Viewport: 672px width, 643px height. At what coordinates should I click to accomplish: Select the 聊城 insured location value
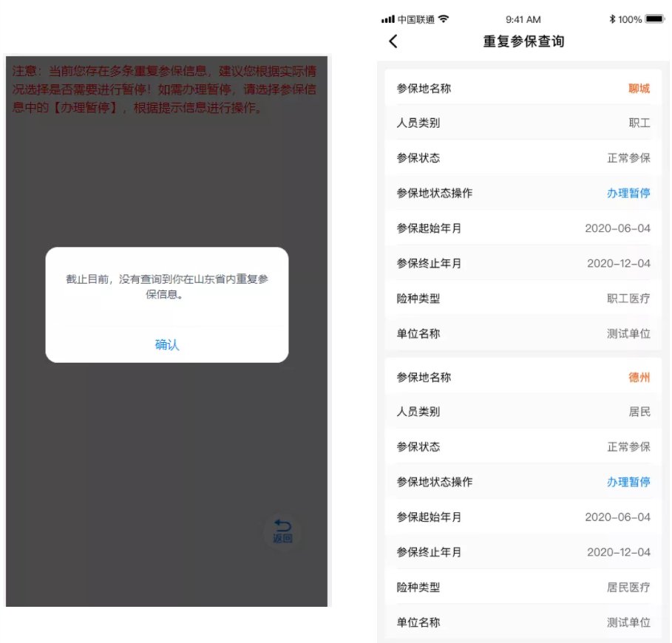coord(639,88)
